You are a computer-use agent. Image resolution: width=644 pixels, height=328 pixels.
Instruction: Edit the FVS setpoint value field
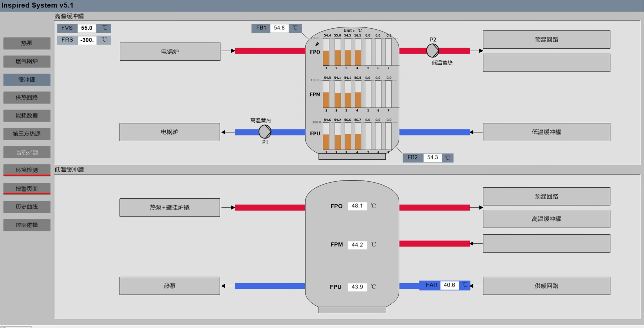coord(86,28)
